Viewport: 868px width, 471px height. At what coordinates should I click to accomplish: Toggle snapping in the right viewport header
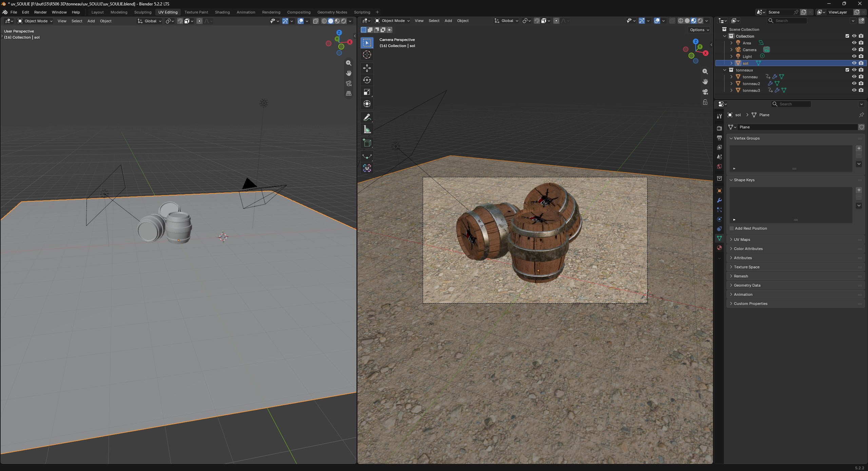point(537,21)
